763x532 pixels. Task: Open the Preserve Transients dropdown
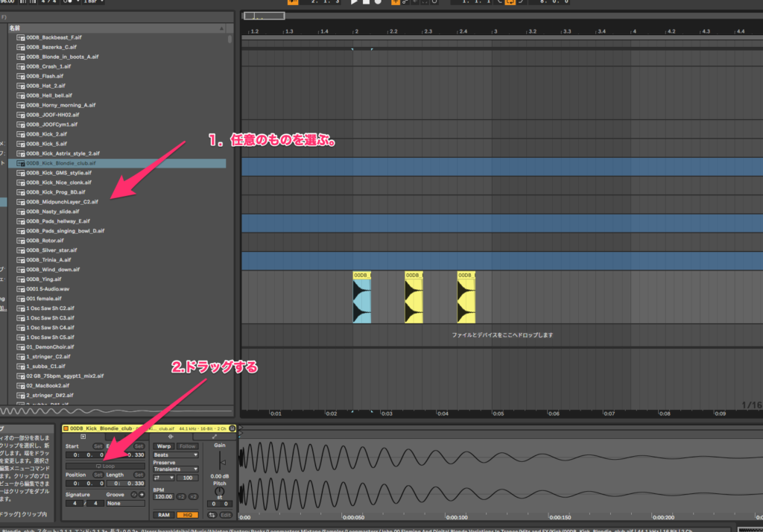175,469
